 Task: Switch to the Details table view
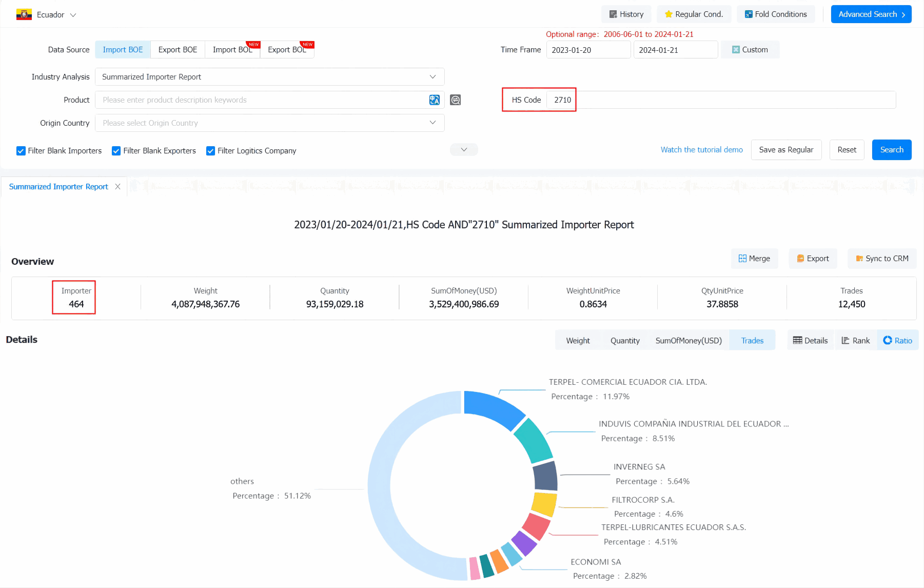click(x=811, y=340)
